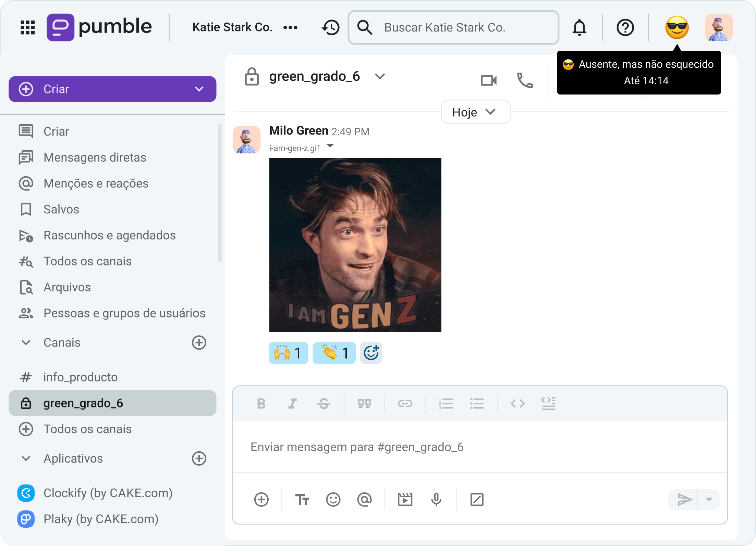Open the slash shortcuts icon
Image resolution: width=756 pixels, height=552 pixels.
click(x=477, y=500)
